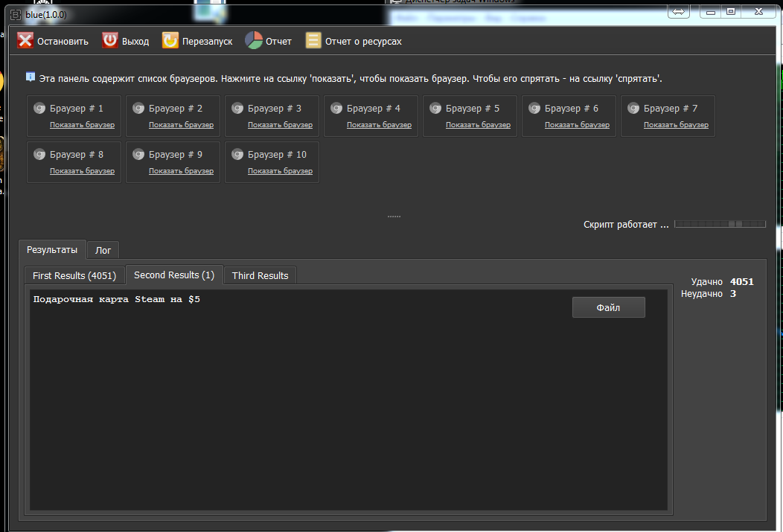Click the Браузер # 4 browser icon
Viewport: 783px width, 532px height.
pos(336,109)
